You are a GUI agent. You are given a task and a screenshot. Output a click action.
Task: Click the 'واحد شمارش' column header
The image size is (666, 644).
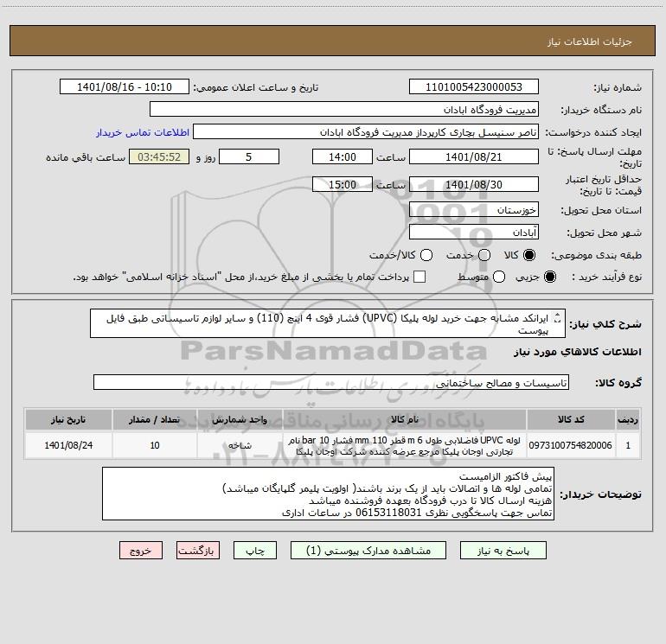pos(240,419)
